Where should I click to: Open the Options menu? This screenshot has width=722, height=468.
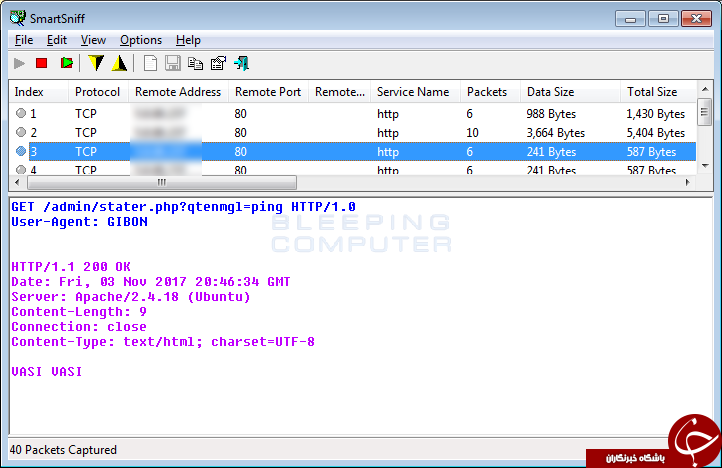coord(141,40)
